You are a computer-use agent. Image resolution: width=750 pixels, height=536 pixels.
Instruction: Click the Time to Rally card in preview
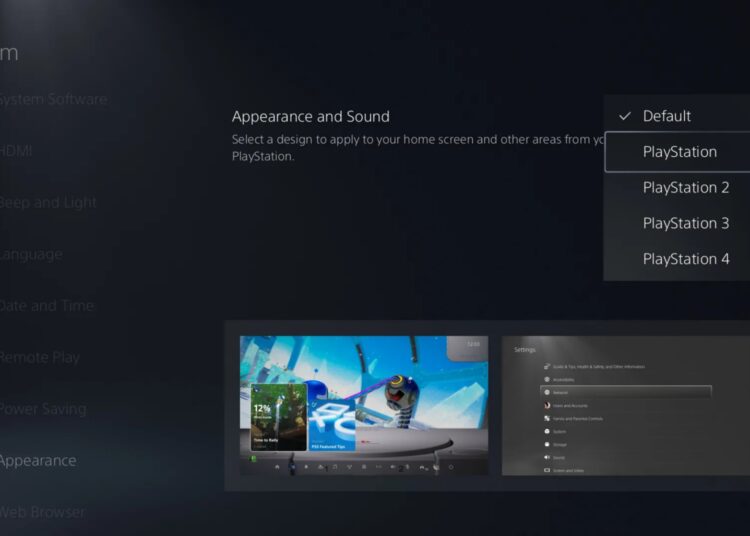[x=279, y=416]
